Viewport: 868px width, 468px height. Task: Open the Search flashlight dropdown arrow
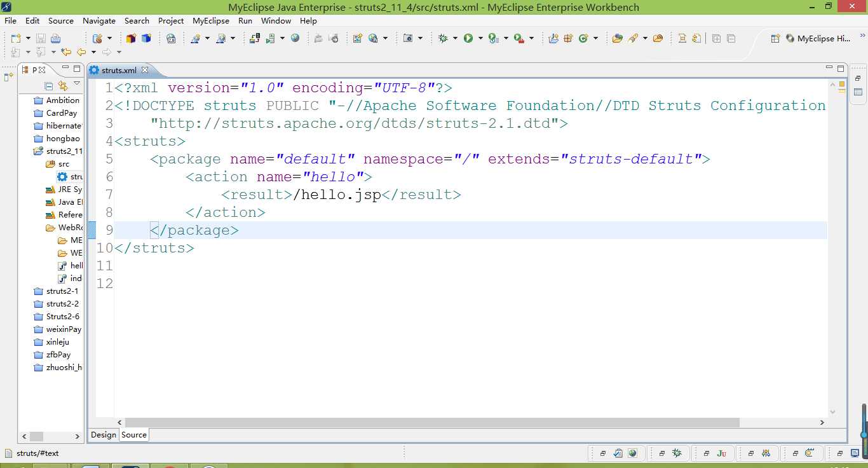pyautogui.click(x=645, y=38)
